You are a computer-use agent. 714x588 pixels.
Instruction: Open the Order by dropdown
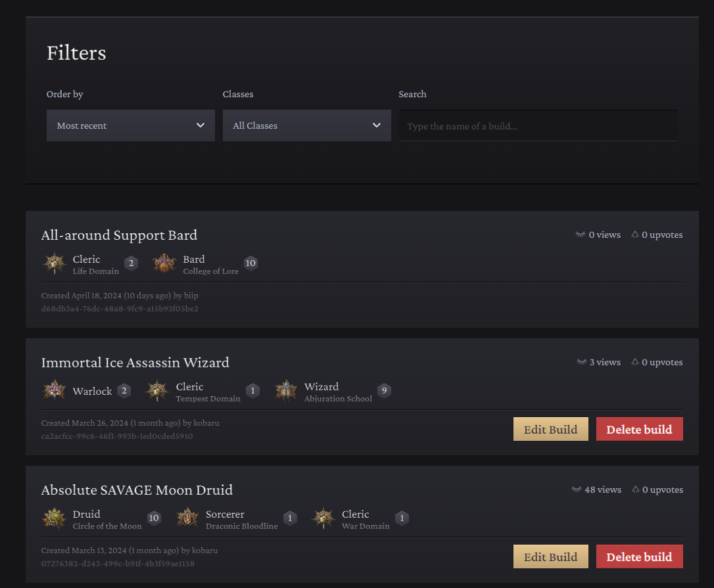coord(130,125)
